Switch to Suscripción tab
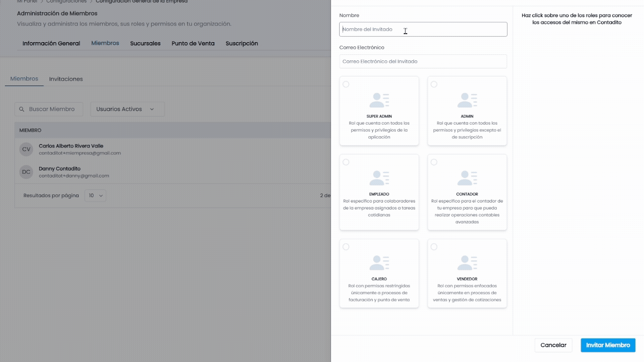Viewport: 644px width, 362px height. (242, 43)
